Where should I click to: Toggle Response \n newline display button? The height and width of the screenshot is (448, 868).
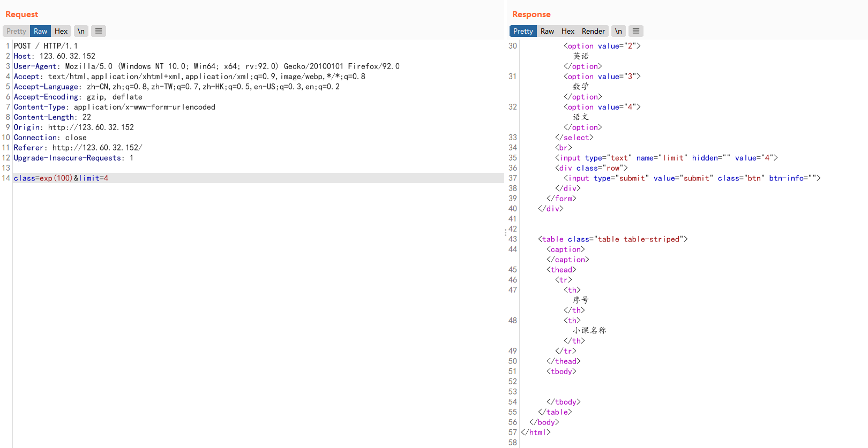coord(618,31)
